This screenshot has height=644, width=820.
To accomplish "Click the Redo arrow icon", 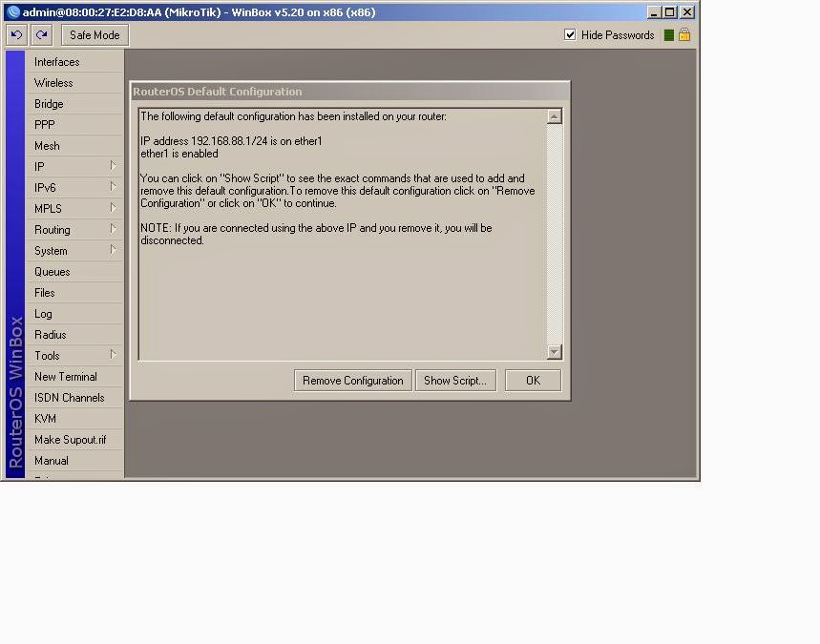I will [x=42, y=35].
